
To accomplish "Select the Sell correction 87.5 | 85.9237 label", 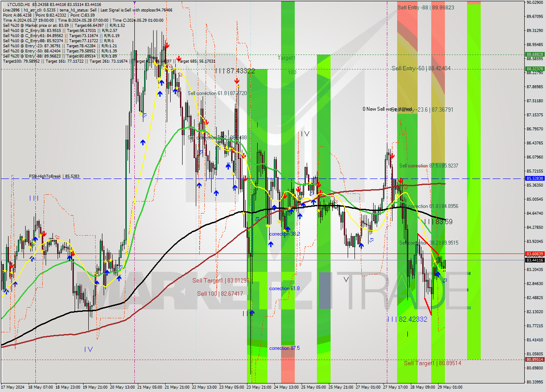I will coord(429,166).
